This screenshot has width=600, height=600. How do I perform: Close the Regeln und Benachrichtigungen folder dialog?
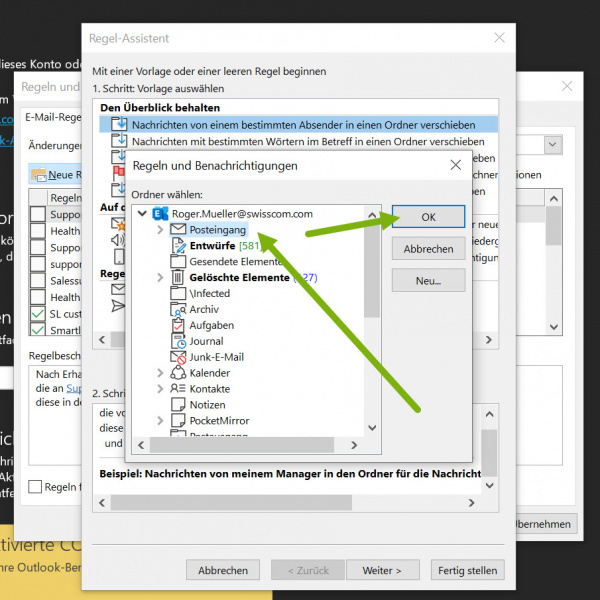coord(455,165)
